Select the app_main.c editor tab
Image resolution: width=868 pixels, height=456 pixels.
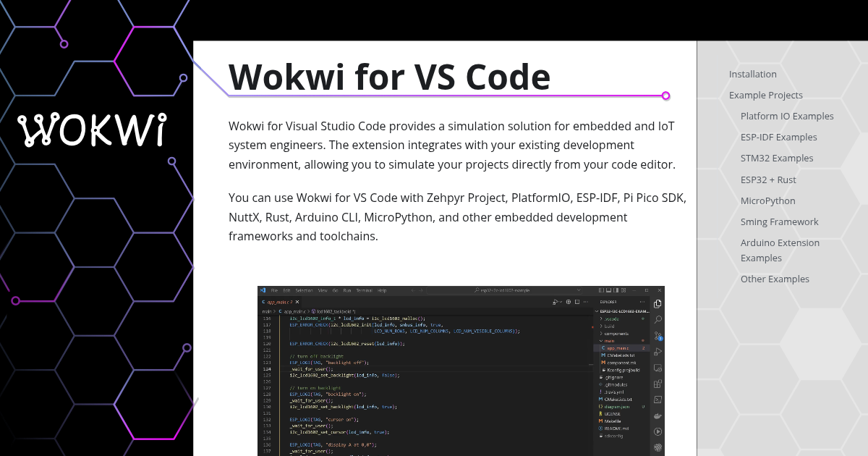277,302
